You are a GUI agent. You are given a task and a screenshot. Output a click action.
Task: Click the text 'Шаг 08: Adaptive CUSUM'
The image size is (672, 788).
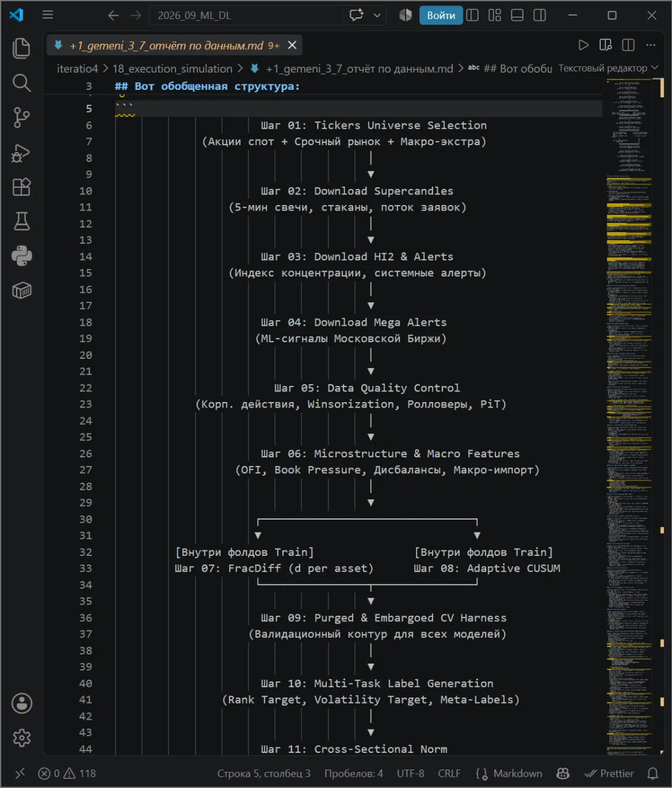click(487, 568)
